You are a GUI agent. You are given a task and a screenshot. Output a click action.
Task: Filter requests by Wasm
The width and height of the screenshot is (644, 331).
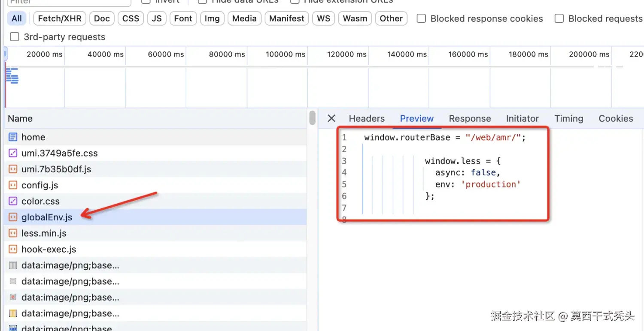point(355,18)
